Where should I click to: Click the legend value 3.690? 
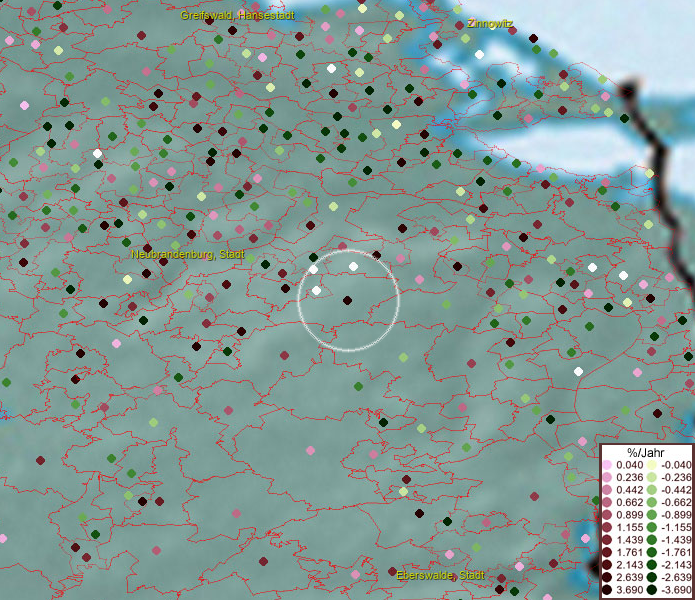pyautogui.click(x=630, y=590)
